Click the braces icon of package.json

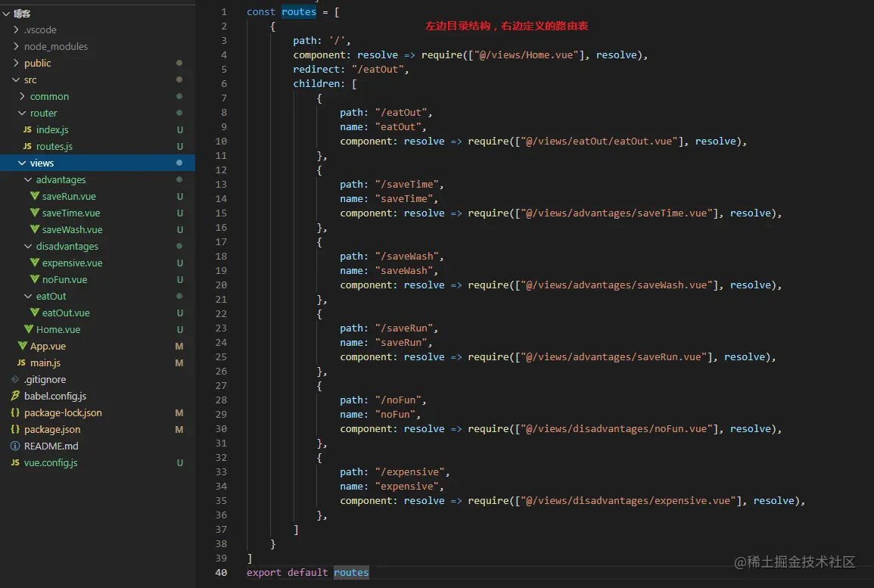[15, 429]
